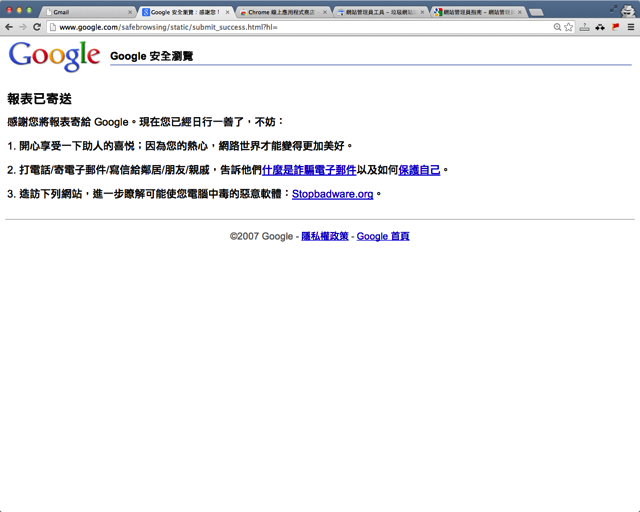Switch to the Gmail tab
Screen dimensions: 640x512
(x=89, y=12)
